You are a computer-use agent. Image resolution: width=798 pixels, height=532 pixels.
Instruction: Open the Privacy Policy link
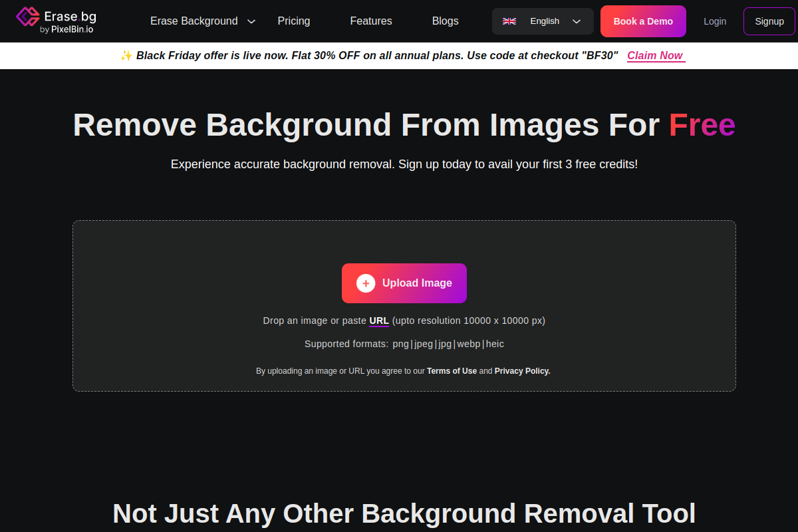click(x=522, y=371)
